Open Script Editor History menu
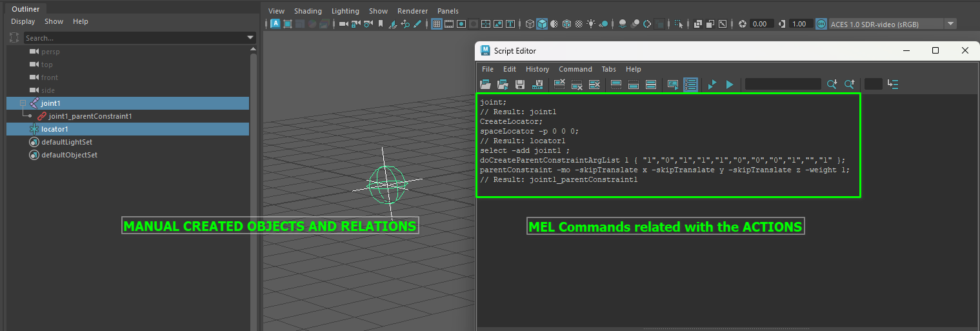Screen dimensions: 980x331 point(537,69)
